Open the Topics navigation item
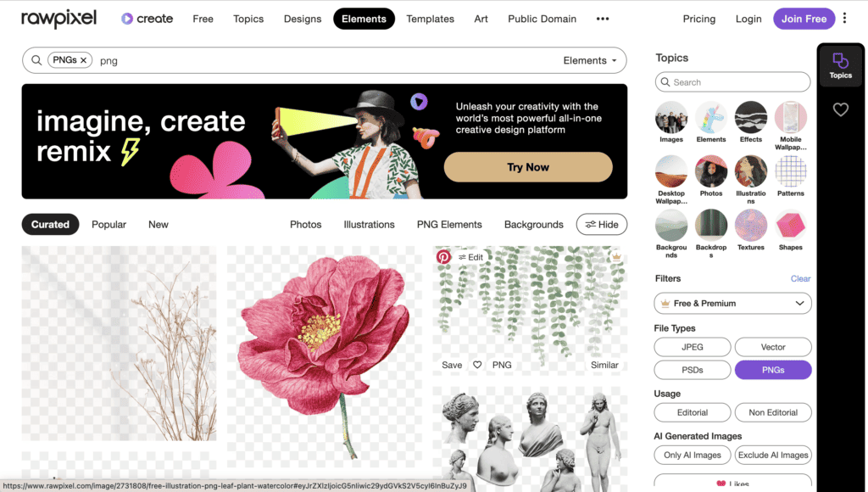The image size is (868, 492). 248,19
